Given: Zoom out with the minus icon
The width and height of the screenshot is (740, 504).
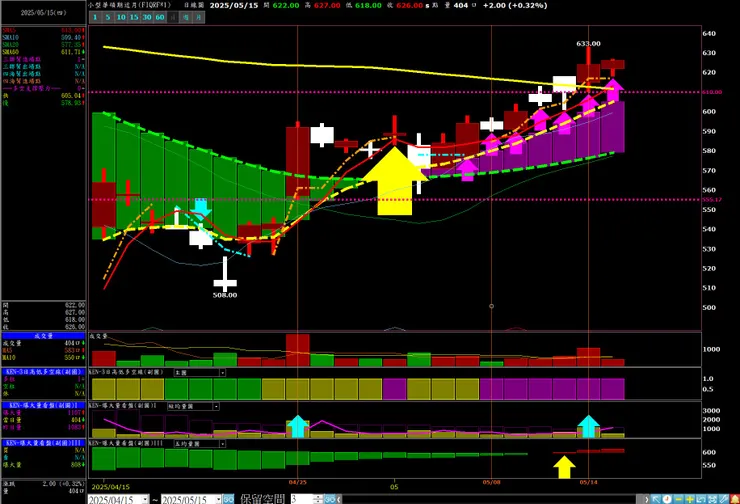Looking at the screenshot, I should tap(679, 499).
